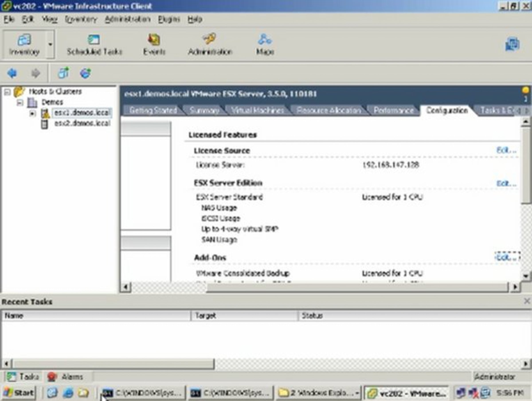Image resolution: width=532 pixels, height=401 pixels.
Task: Sort Recent Tasks by Status column
Action: (x=415, y=316)
